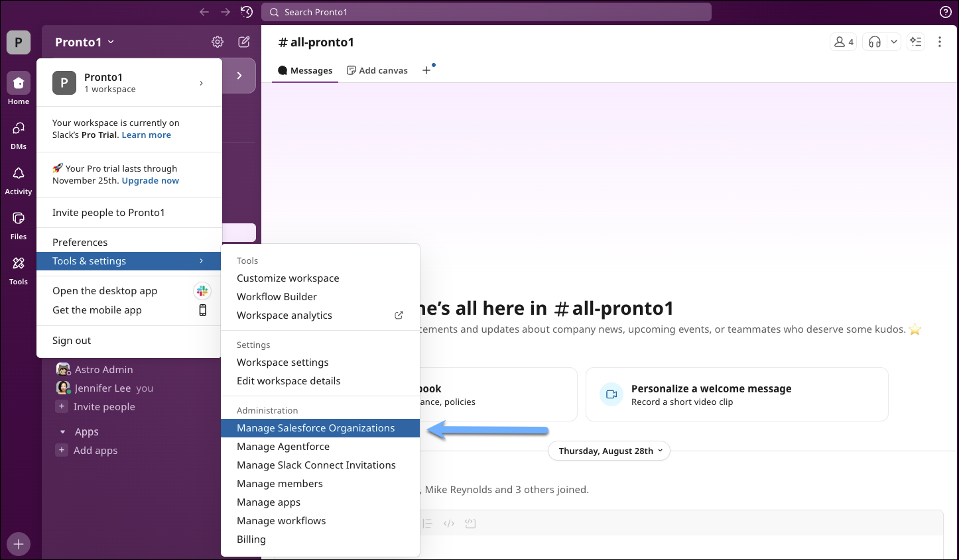Open DMs from the sidebar rail
The height and width of the screenshot is (560, 959).
coord(18,131)
